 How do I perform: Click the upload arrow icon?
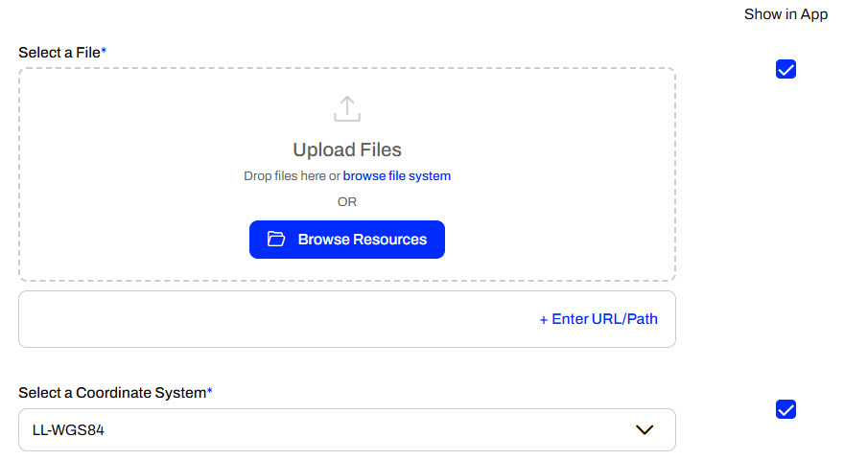click(346, 108)
